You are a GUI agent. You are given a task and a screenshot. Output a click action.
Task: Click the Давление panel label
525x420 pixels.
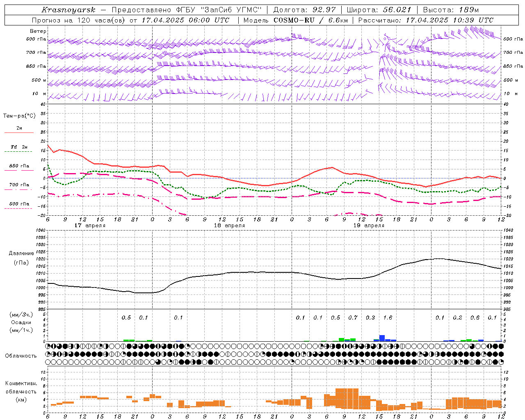[21, 253]
